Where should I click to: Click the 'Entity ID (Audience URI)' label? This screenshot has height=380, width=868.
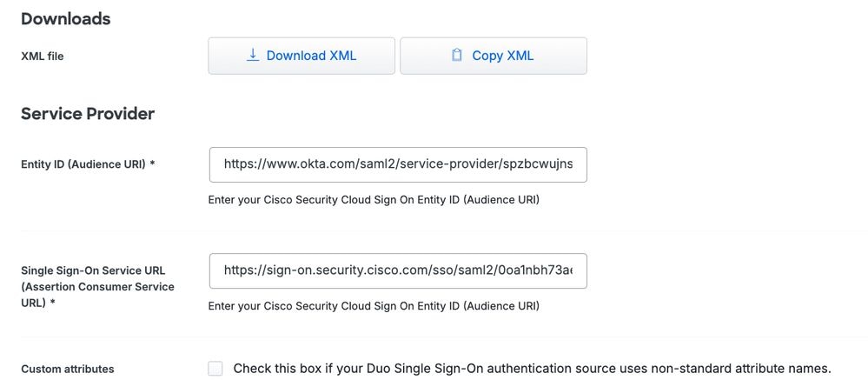coord(83,163)
